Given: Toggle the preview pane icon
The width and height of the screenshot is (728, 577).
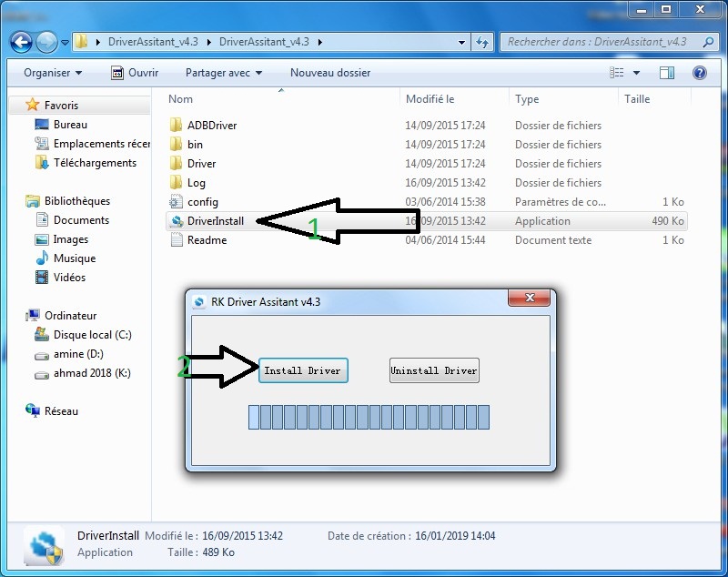Looking at the screenshot, I should click(x=667, y=73).
